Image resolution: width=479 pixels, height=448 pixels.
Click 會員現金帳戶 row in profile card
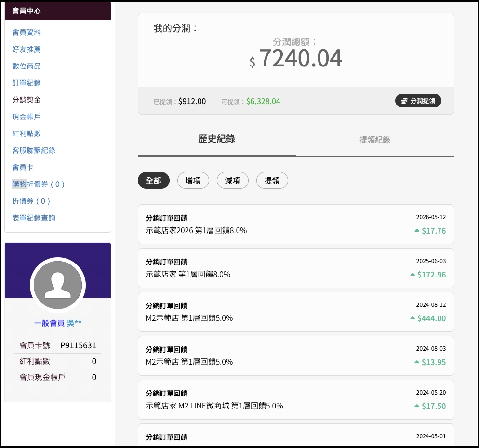58,377
